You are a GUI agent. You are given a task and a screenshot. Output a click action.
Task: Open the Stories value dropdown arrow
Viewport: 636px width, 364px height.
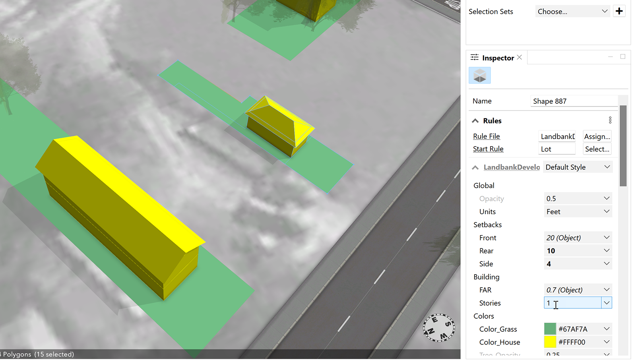pos(607,303)
